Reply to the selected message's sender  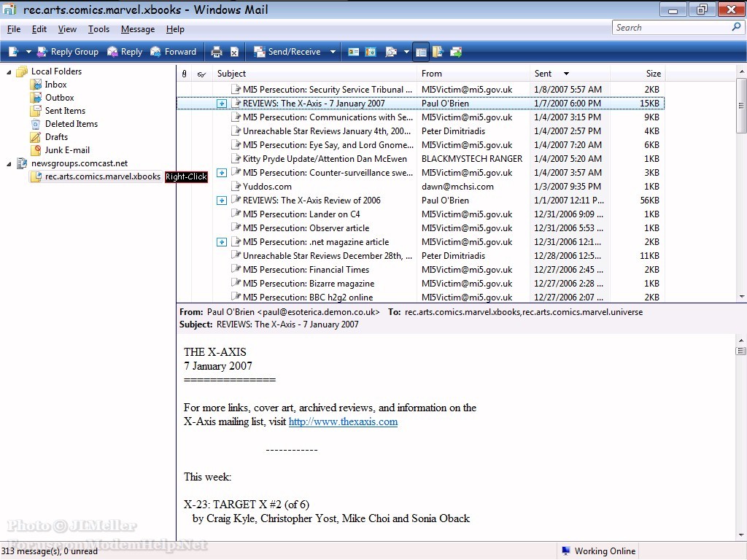point(125,52)
